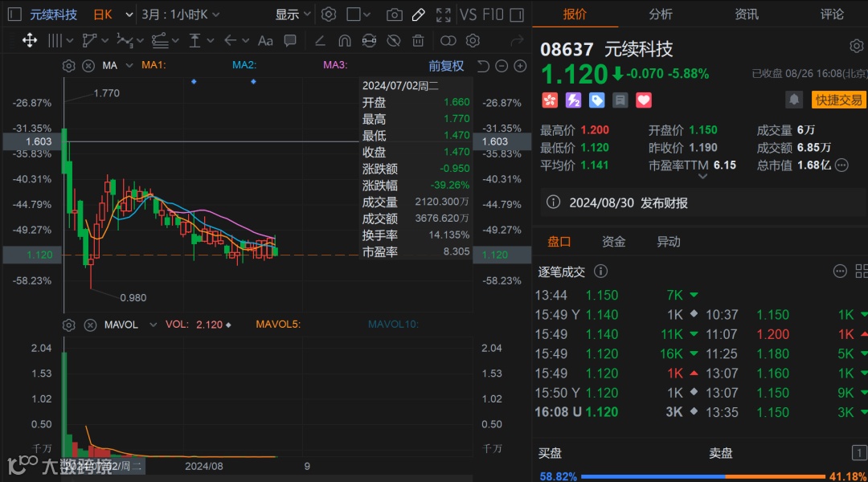Viewport: 868px width, 482px height.
Task: Switch chart to fullscreen mode
Action: pyautogui.click(x=443, y=15)
